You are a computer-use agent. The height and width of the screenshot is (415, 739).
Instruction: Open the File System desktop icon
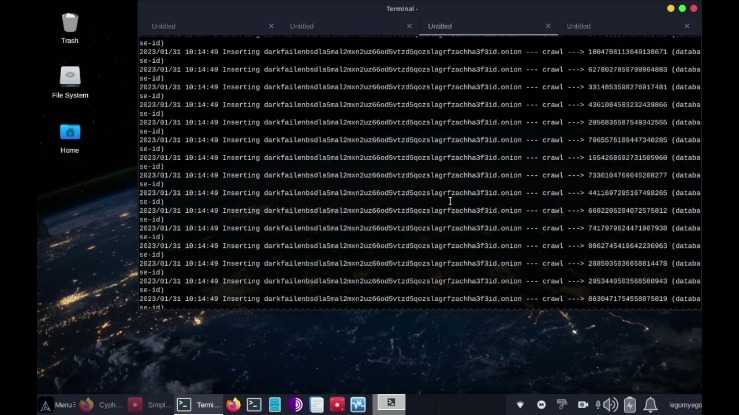click(x=70, y=82)
